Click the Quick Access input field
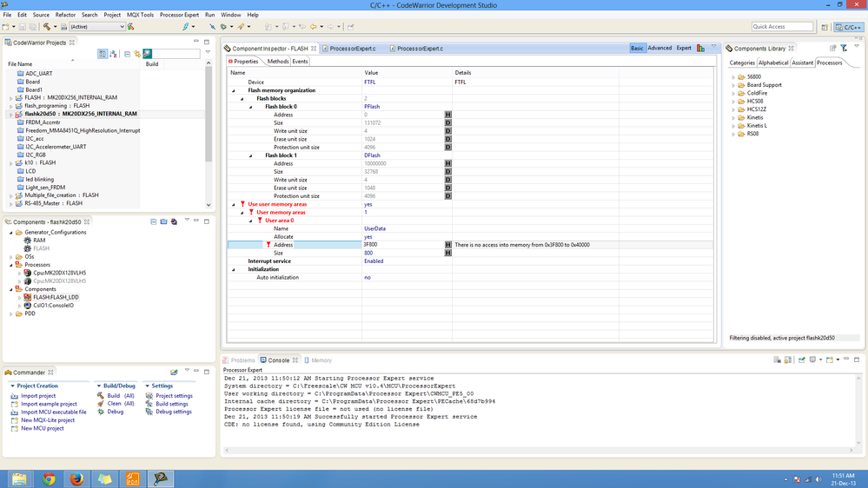Image resolution: width=868 pixels, height=488 pixels. [x=782, y=27]
